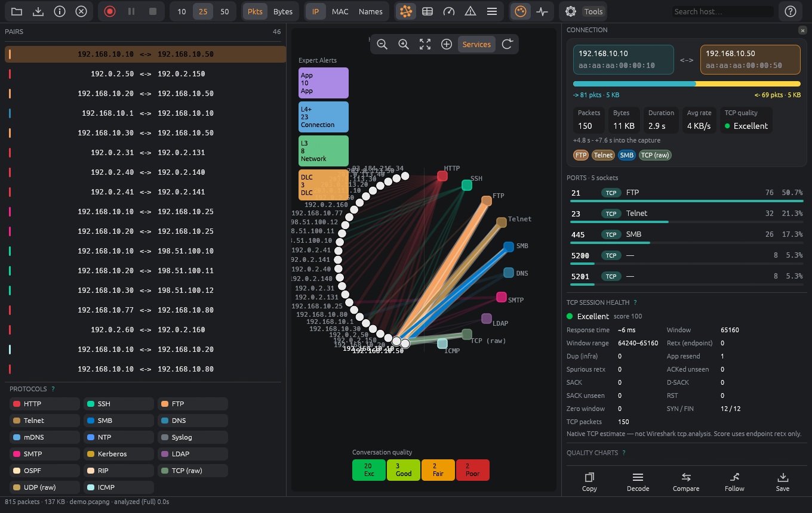This screenshot has height=513, width=812.
Task: Switch metric to Bytes
Action: coord(283,11)
